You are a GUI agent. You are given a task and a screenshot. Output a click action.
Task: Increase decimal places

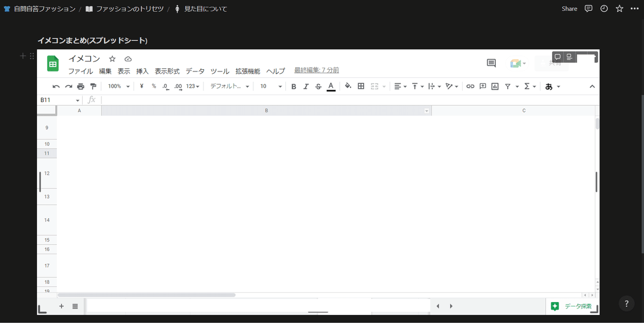[178, 86]
